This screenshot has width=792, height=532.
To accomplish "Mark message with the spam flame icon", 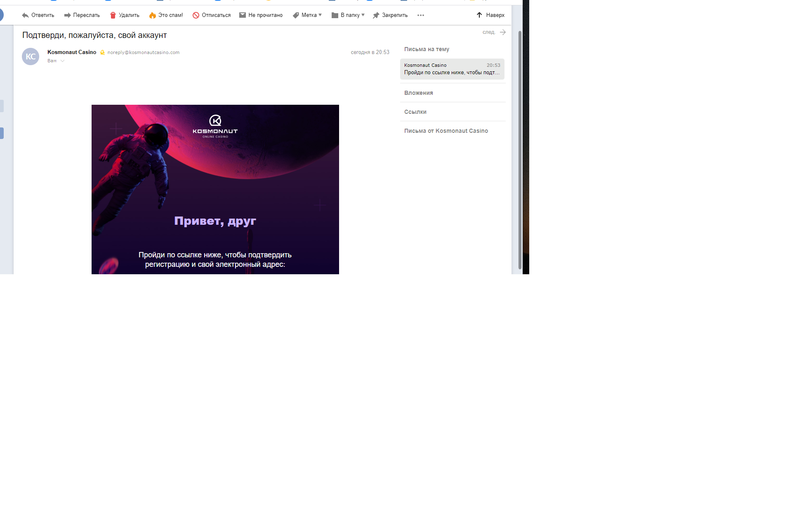I will pyautogui.click(x=153, y=15).
